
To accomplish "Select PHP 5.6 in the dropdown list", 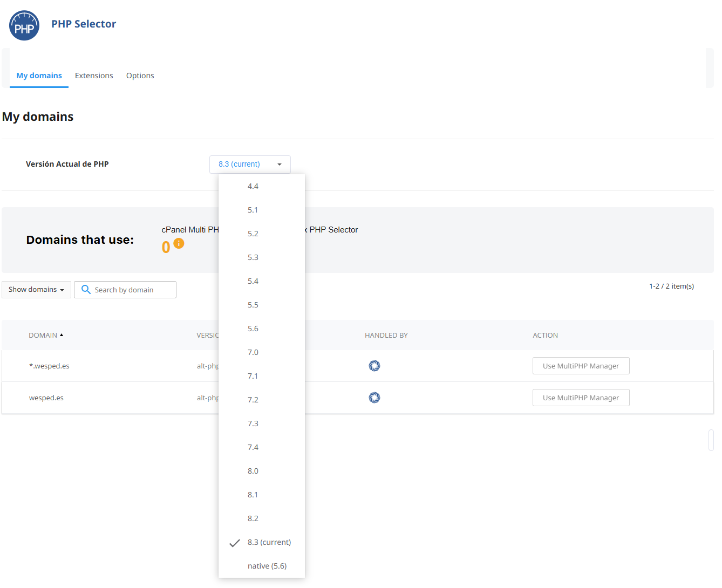I will (x=253, y=329).
